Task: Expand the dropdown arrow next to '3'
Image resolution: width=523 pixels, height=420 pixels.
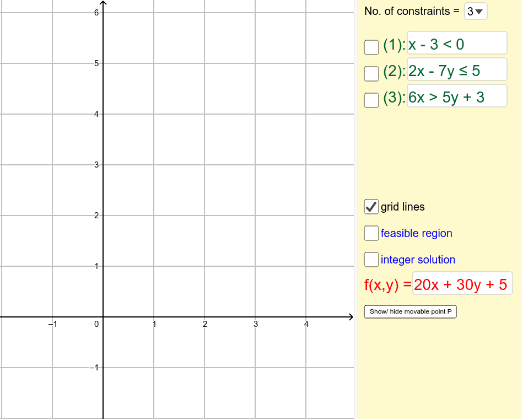Action: 481,11
